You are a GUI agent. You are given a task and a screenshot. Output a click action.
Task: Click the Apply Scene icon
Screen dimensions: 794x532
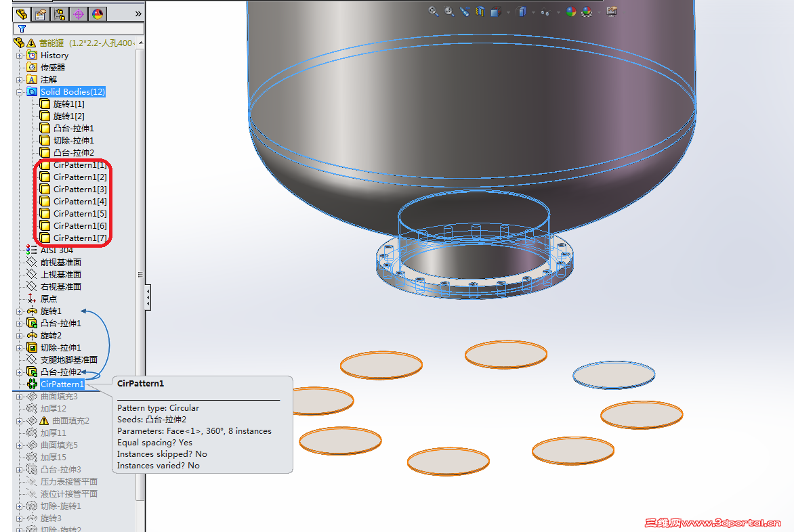click(x=587, y=11)
